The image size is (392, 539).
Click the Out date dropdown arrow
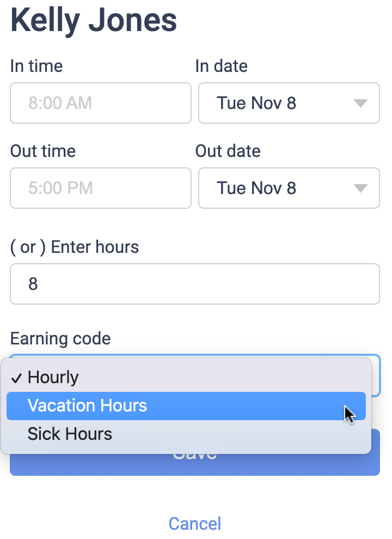point(360,188)
